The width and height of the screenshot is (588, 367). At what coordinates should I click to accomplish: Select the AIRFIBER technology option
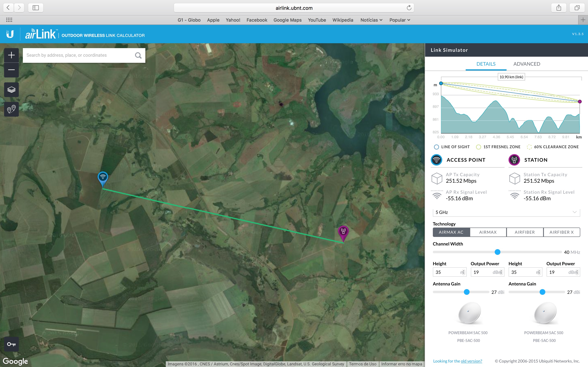pyautogui.click(x=525, y=232)
